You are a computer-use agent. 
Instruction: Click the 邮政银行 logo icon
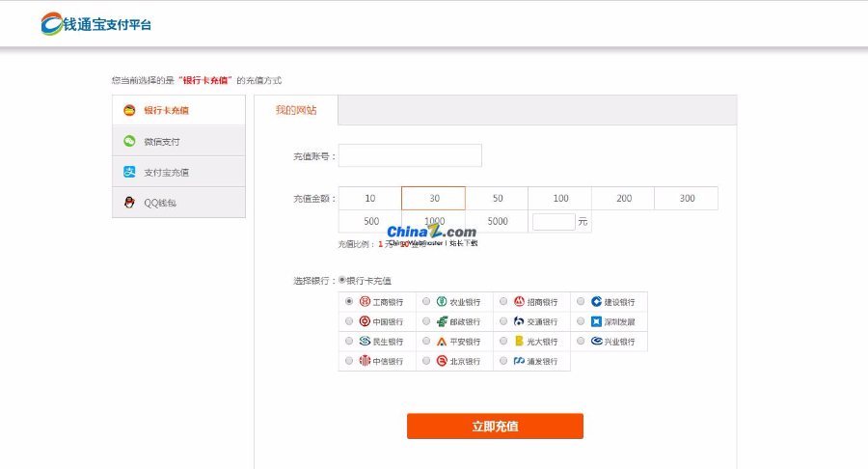click(442, 321)
